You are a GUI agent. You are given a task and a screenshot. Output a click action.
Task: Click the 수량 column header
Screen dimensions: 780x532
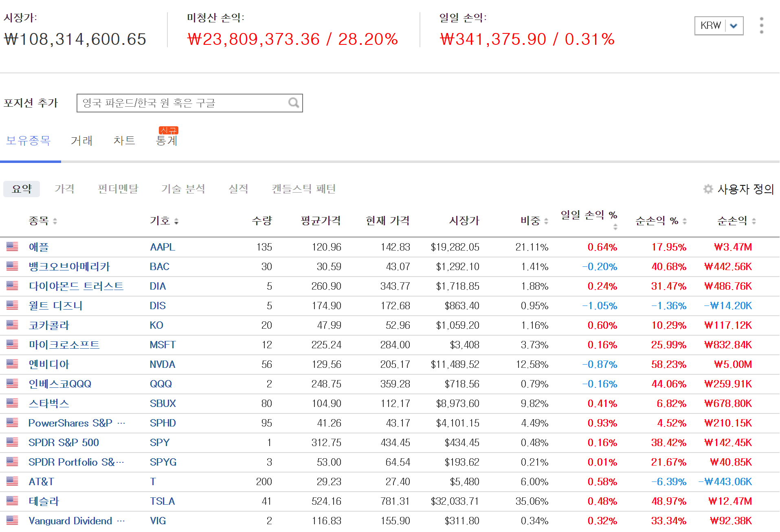click(262, 221)
